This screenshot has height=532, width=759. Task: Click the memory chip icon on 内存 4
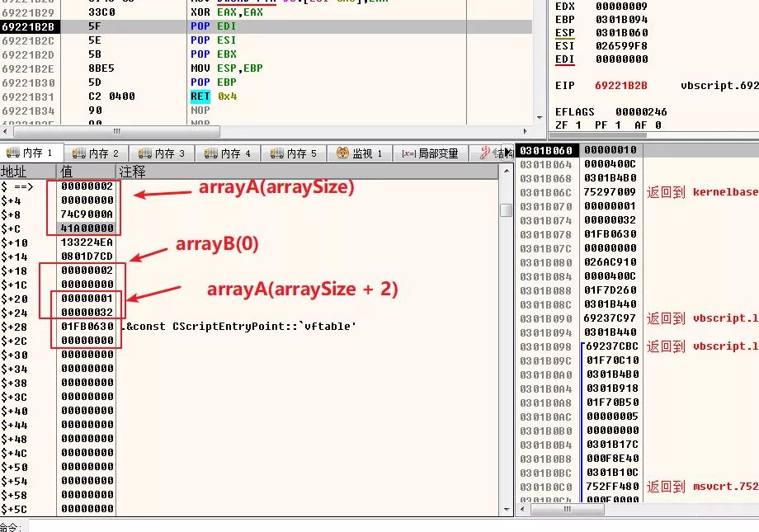click(x=210, y=153)
